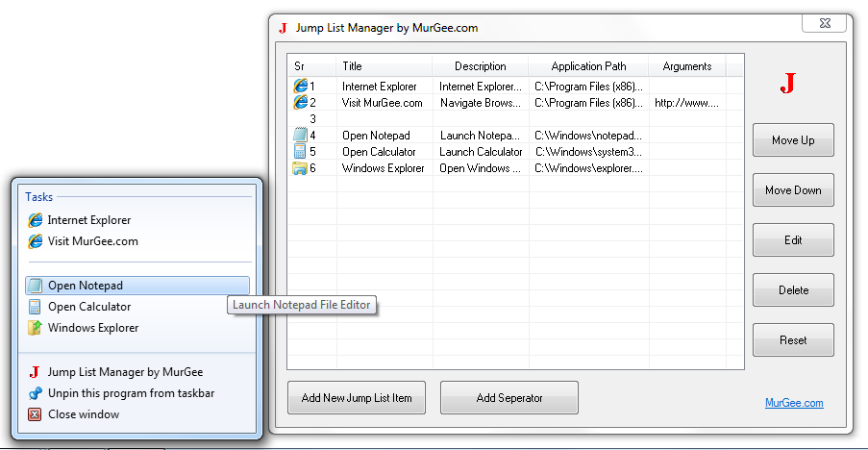
Task: Click the large red J logo above Move Up
Action: 787,83
